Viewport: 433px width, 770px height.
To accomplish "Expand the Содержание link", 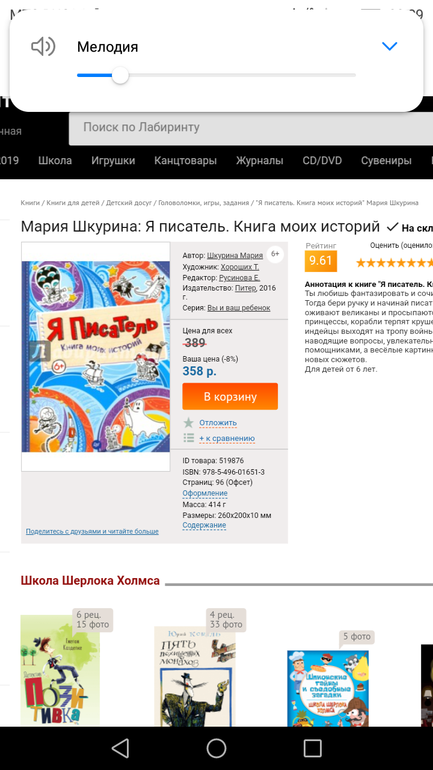I will pyautogui.click(x=204, y=525).
